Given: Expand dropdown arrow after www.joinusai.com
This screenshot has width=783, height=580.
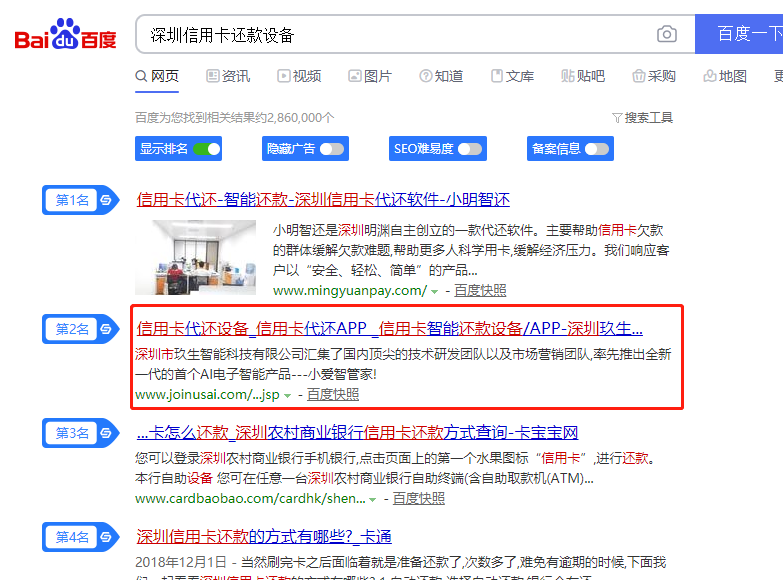Looking at the screenshot, I should [287, 396].
